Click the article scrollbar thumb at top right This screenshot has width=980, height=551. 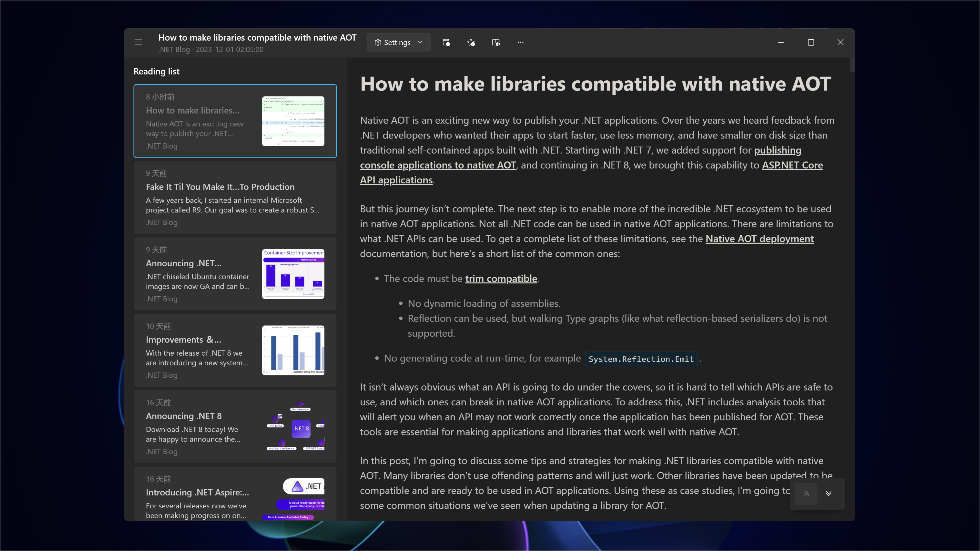[x=852, y=65]
